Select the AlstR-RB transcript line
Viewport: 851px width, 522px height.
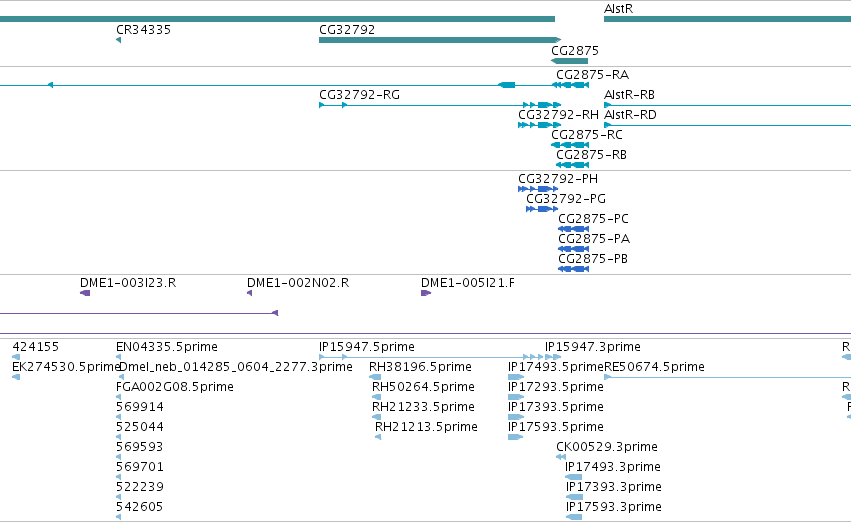727,105
